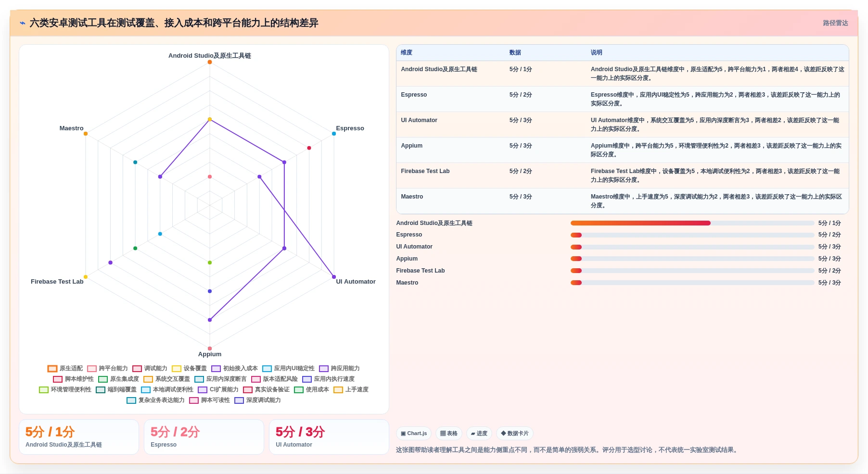Click the 维度 column header
The image size is (868, 474).
(407, 53)
